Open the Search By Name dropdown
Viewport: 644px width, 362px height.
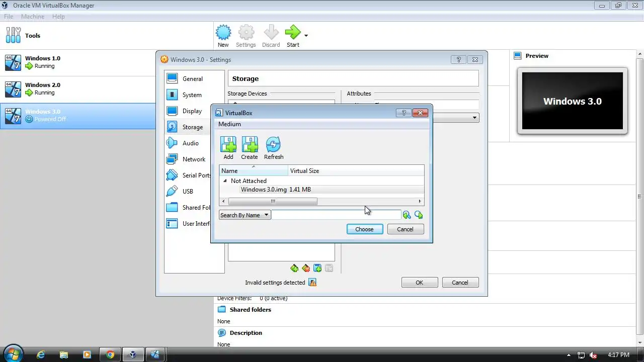pos(245,215)
